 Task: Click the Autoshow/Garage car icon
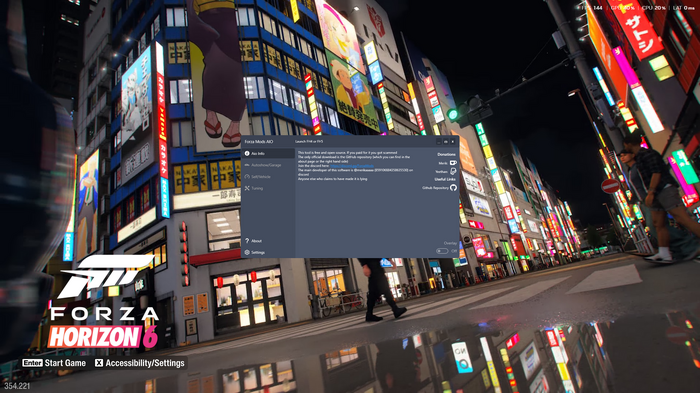click(x=247, y=165)
